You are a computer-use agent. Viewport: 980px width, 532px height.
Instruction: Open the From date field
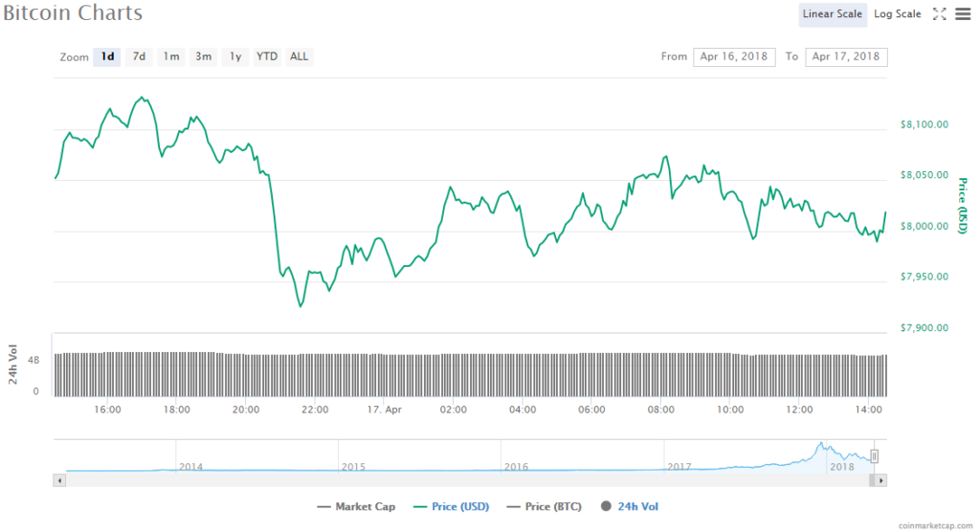coord(734,56)
